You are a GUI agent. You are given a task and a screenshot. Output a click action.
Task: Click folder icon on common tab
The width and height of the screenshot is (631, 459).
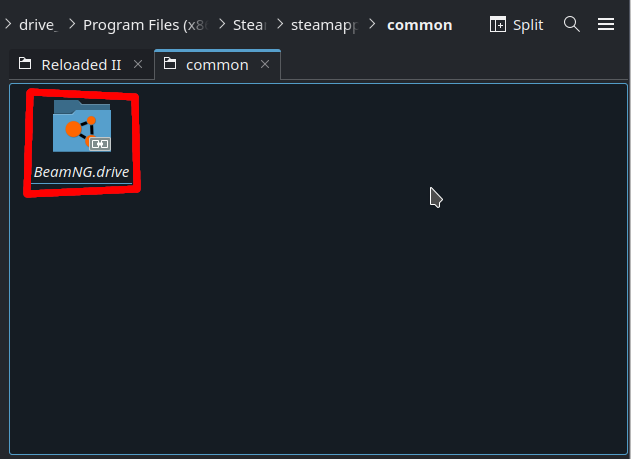(x=170, y=64)
